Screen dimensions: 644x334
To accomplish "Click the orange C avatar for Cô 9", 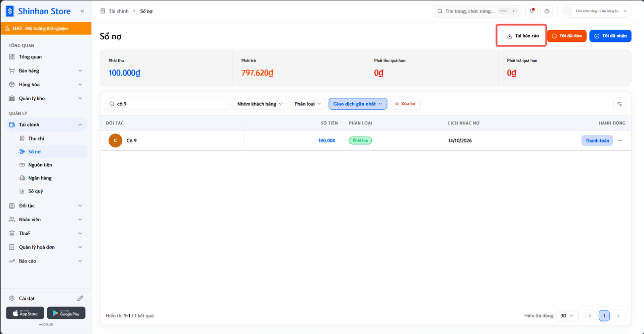I will pos(115,141).
